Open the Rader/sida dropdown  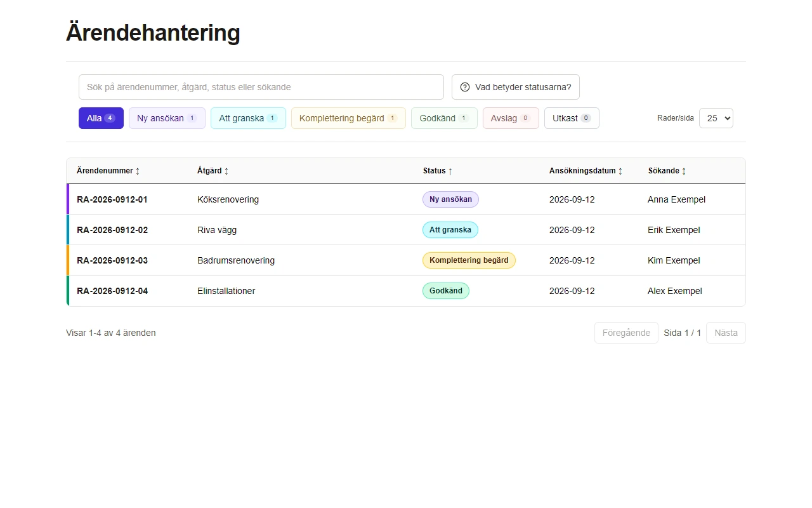click(716, 118)
